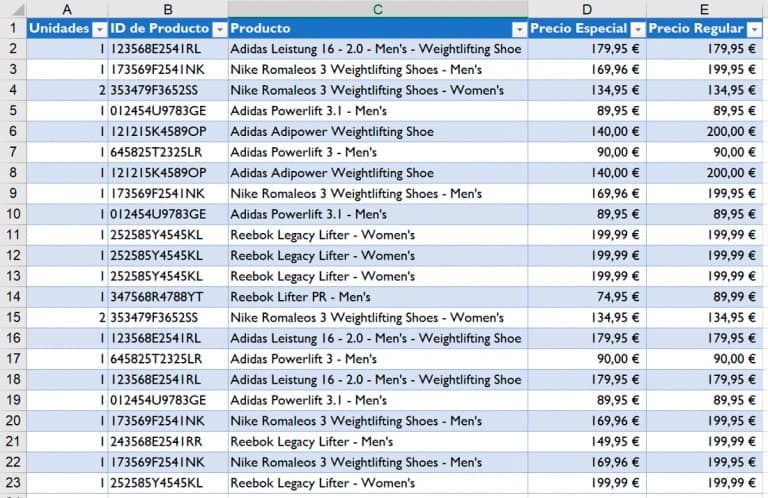
Task: Select Reebok Lifter PR - Men's cell
Action: [x=378, y=297]
